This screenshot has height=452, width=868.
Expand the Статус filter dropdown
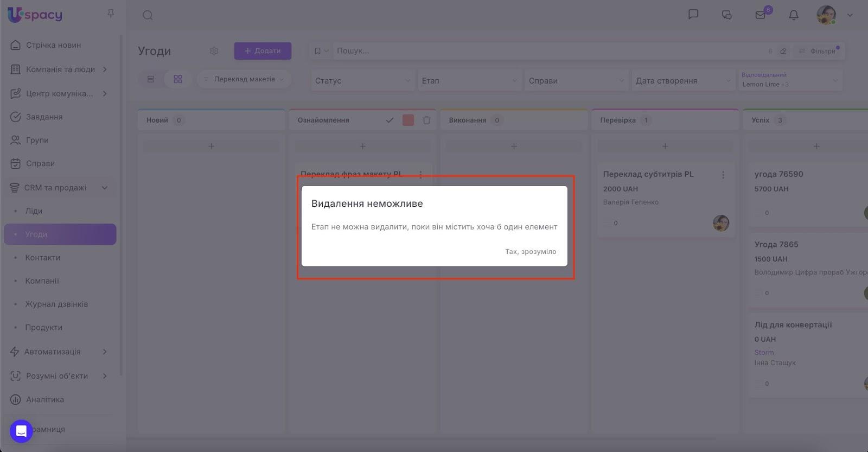(x=362, y=81)
